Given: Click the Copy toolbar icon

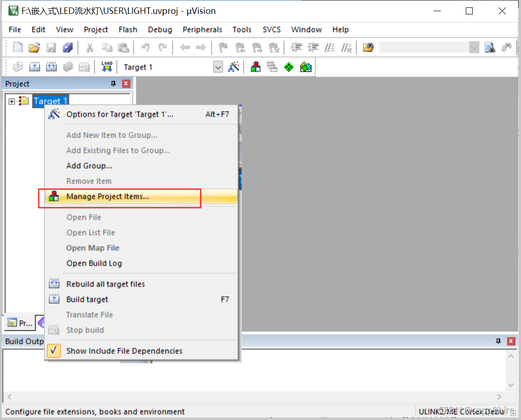Looking at the screenshot, I should 107,47.
